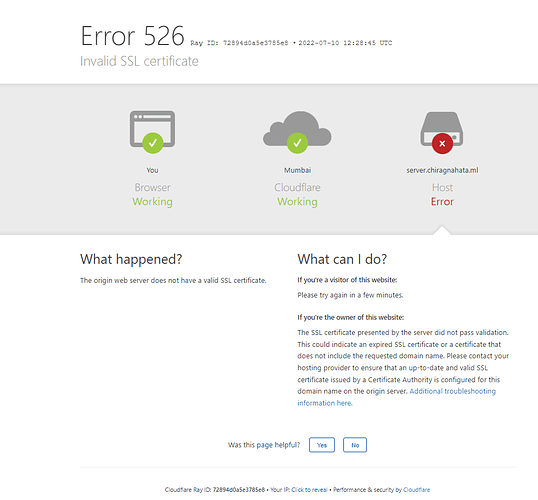
Task: Click the No helpful button
Action: (355, 445)
